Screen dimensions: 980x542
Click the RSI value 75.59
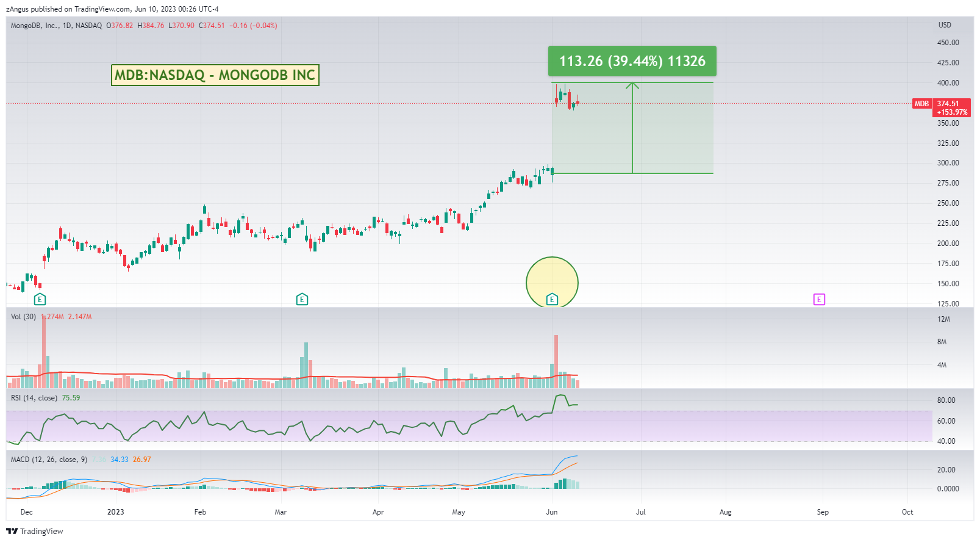[71, 398]
